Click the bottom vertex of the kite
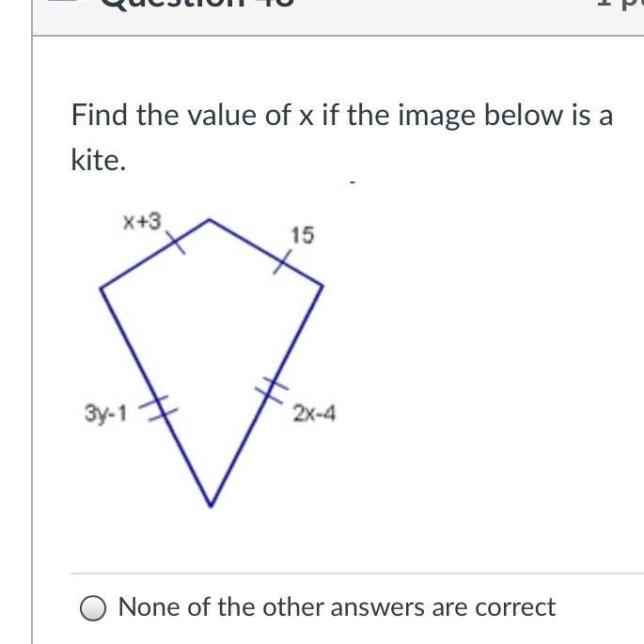644x644 pixels. 211,506
